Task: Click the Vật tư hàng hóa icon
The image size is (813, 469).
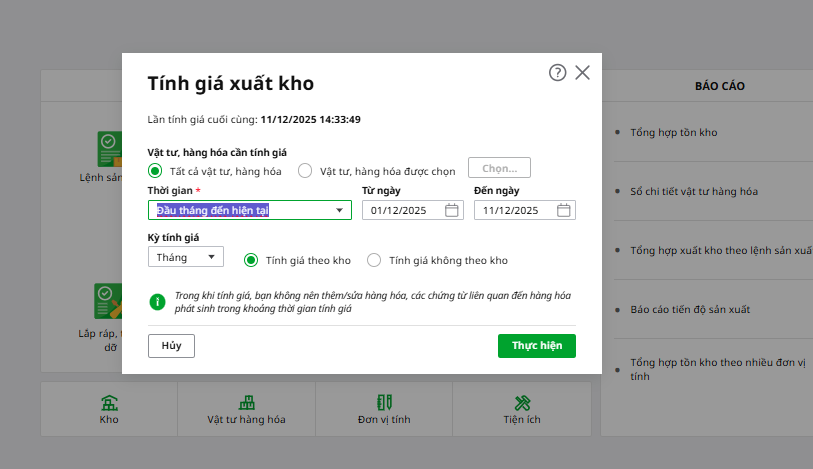Action: coord(246,402)
